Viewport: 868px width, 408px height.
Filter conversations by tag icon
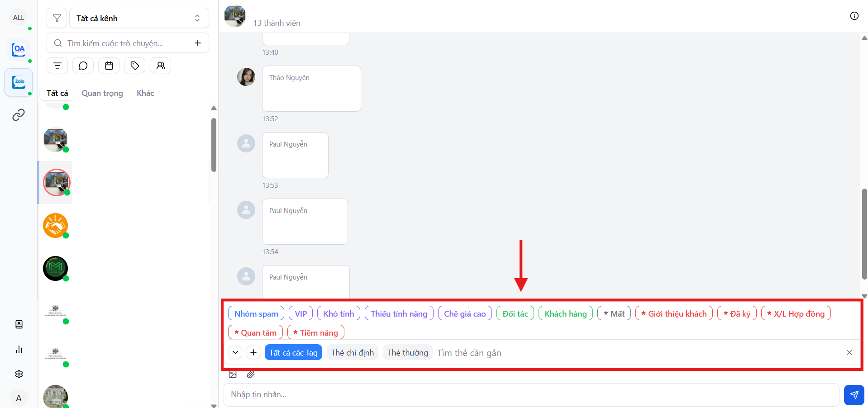tap(134, 66)
